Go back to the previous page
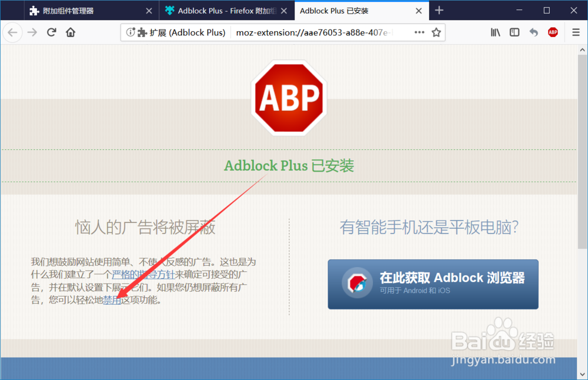Screen dimensions: 588x380 click(x=13, y=32)
